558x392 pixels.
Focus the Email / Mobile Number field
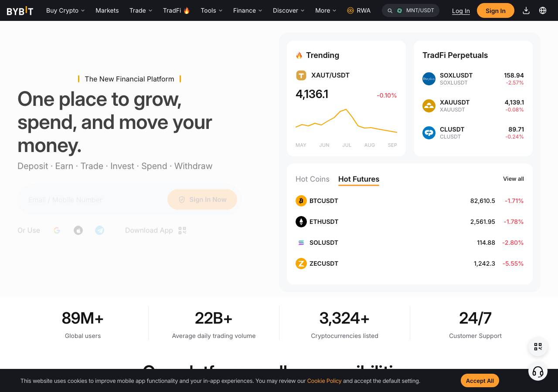click(92, 199)
